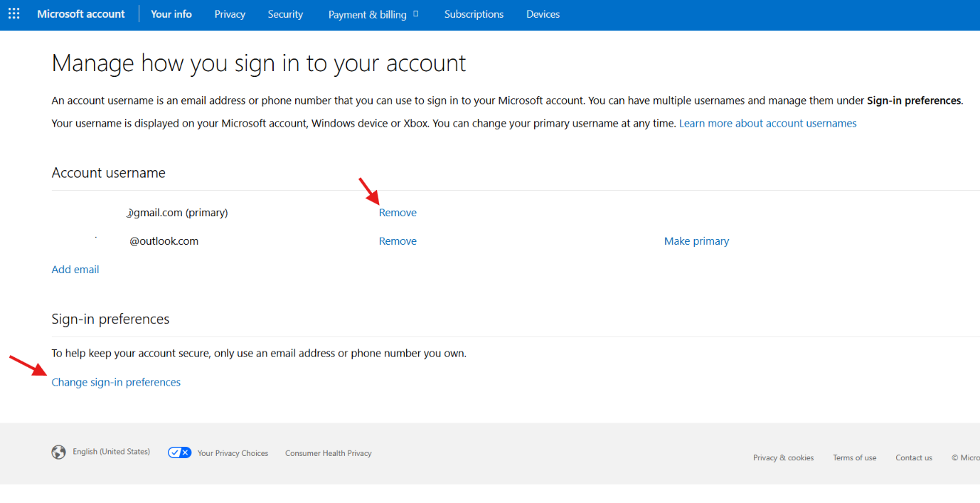Screen dimensions: 980x503
Task: Open the Consumer Health Privacy link
Action: click(x=329, y=453)
